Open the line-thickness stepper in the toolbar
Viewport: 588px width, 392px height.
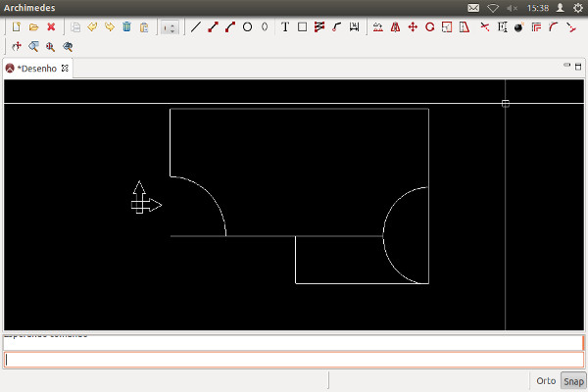pos(170,27)
